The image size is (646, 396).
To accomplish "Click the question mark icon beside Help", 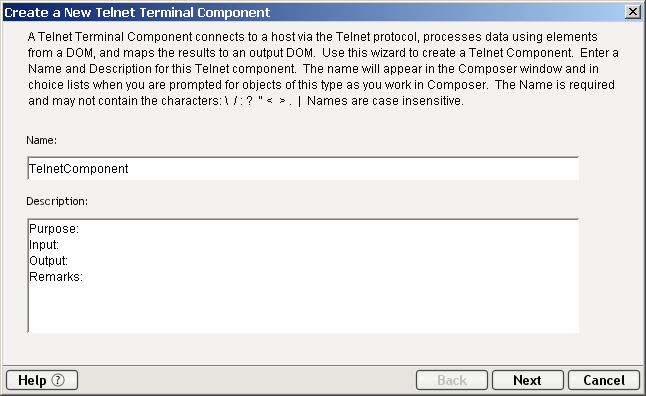I will [58, 380].
